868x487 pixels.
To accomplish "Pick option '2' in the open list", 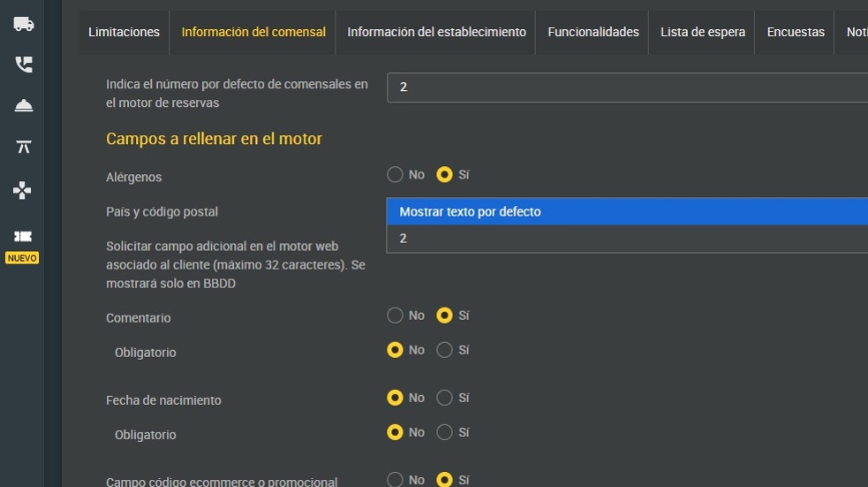I will tap(627, 239).
